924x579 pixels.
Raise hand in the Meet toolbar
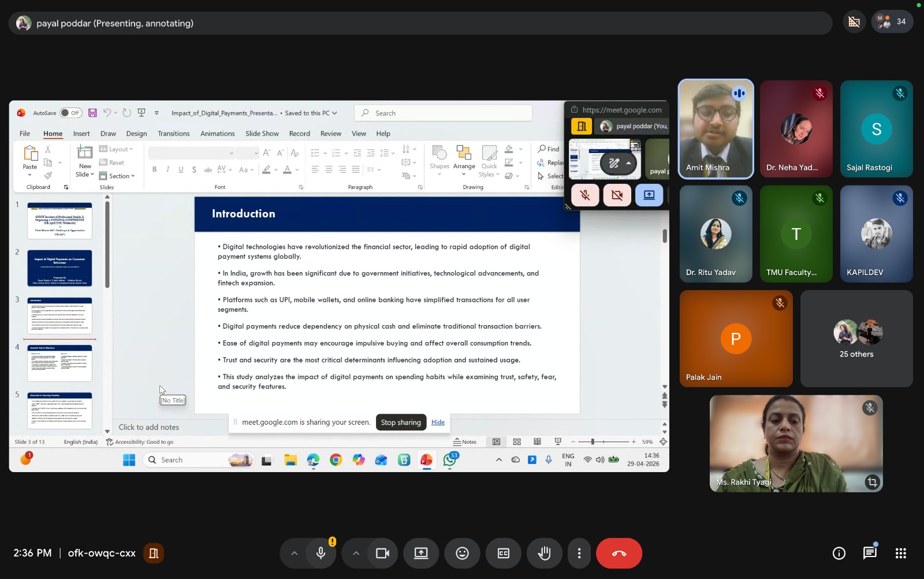click(544, 554)
